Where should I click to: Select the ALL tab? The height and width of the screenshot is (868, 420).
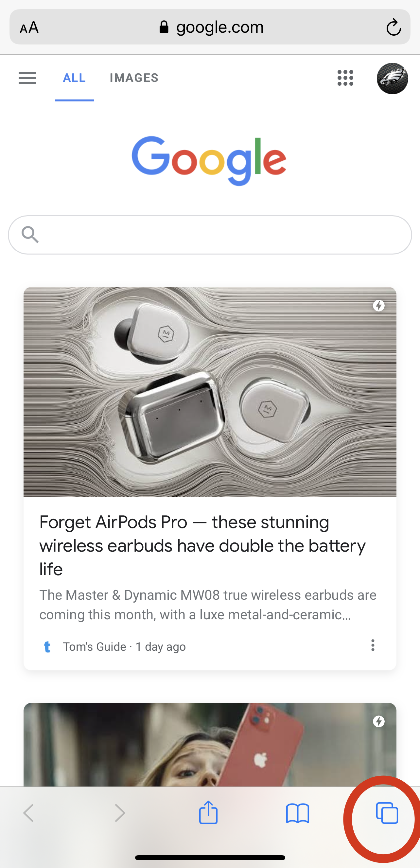coord(75,78)
